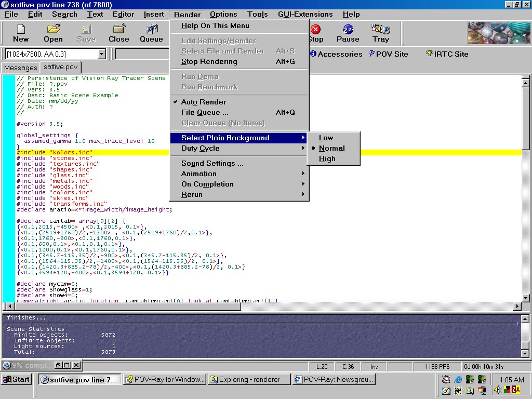Pause rendering with the Pause icon
The width and height of the screenshot is (532, 399).
348,30
